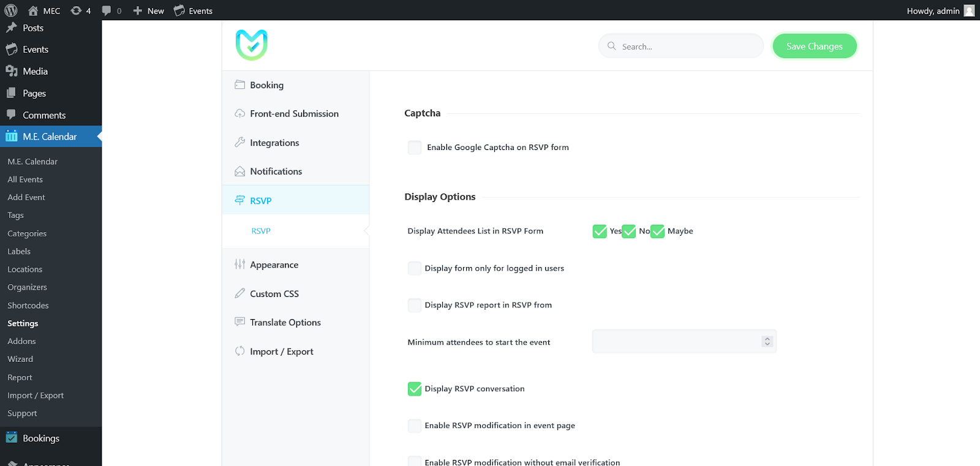The height and width of the screenshot is (466, 980).
Task: Select the RSVP sub-item
Action: tap(261, 231)
